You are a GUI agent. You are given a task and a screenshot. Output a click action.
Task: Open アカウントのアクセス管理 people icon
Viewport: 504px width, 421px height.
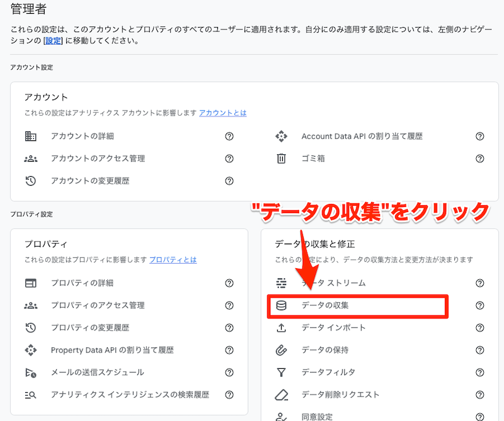pos(30,159)
